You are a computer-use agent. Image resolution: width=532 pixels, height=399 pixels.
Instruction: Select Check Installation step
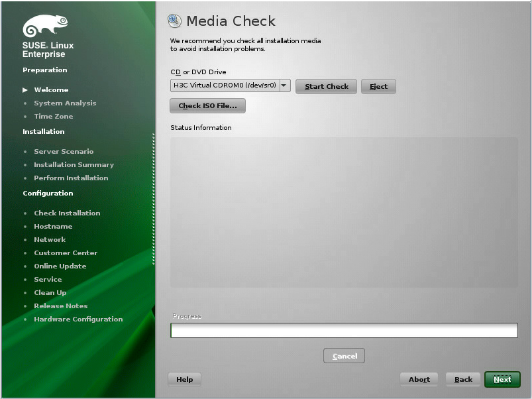67,213
